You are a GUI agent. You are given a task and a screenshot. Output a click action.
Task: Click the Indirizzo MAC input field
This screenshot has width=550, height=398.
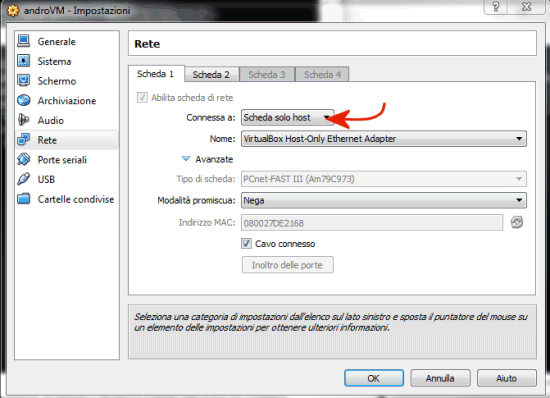[x=372, y=223]
